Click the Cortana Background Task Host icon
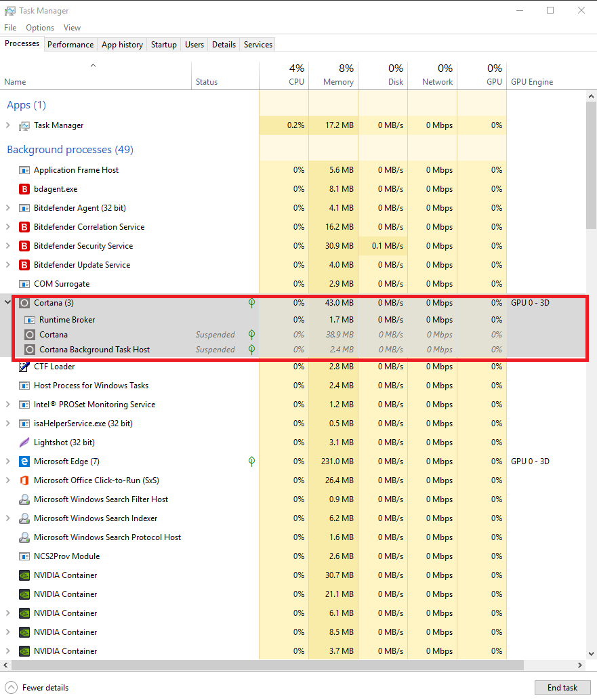This screenshot has width=597, height=700. pyautogui.click(x=29, y=350)
